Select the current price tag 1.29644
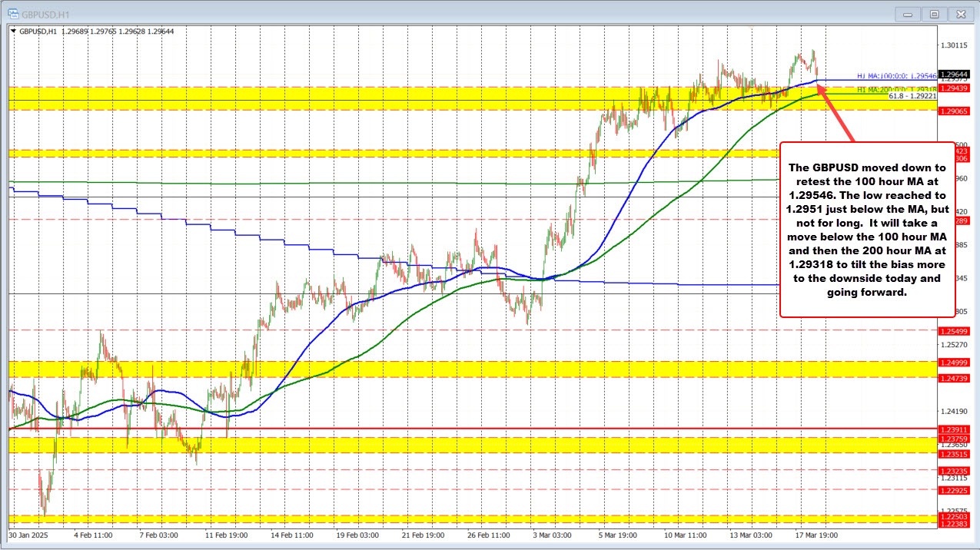This screenshot has height=550, width=980. tap(953, 75)
